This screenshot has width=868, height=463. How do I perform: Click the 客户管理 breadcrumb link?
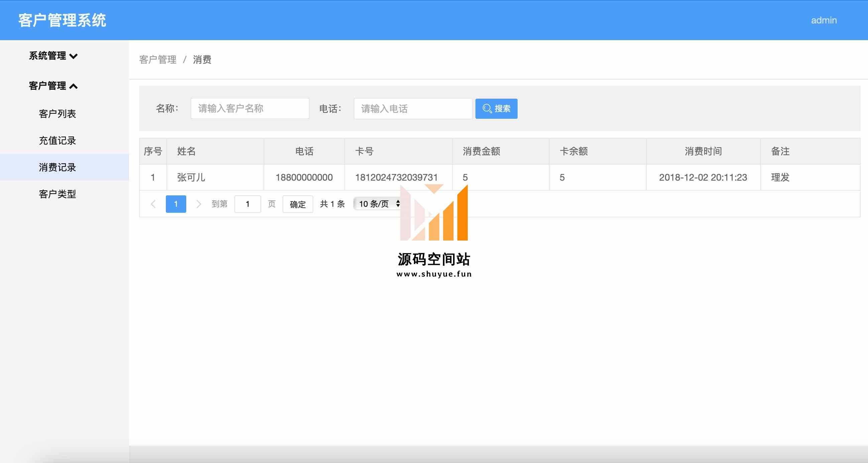point(158,60)
